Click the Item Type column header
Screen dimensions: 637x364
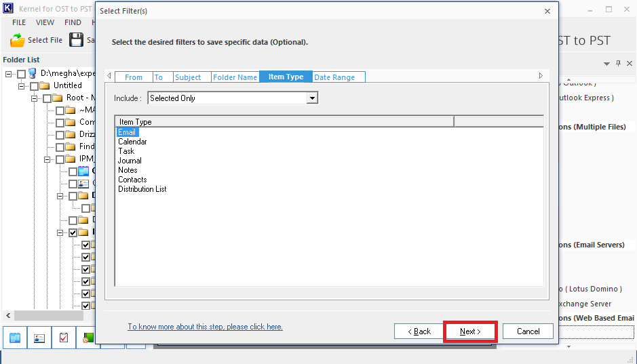(285, 122)
